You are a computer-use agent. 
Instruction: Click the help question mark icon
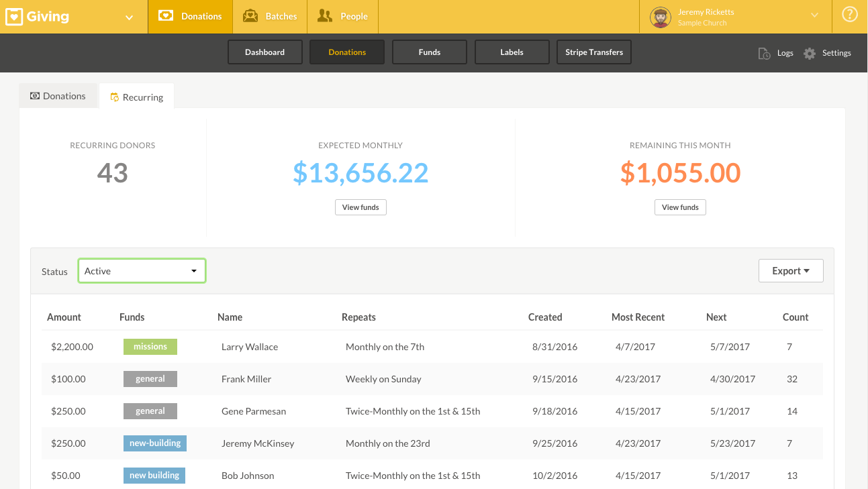(x=849, y=13)
